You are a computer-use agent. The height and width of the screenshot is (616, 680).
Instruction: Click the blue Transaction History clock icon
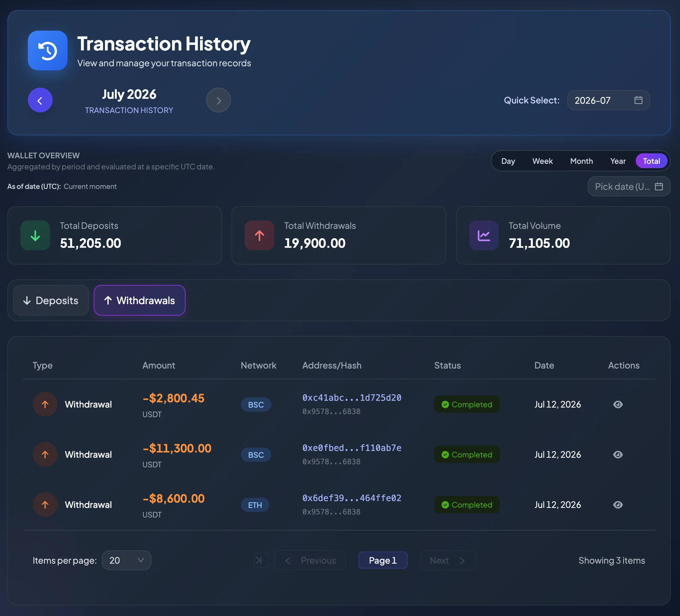click(48, 50)
